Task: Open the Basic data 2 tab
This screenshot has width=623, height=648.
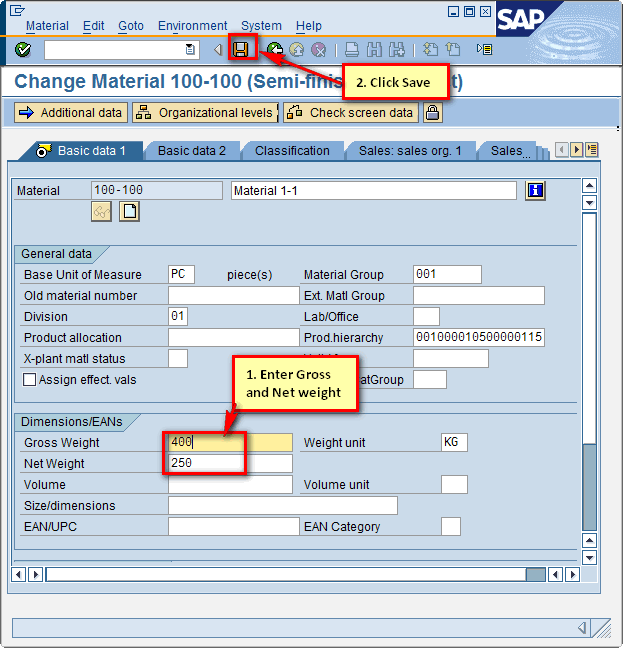Action: (192, 151)
